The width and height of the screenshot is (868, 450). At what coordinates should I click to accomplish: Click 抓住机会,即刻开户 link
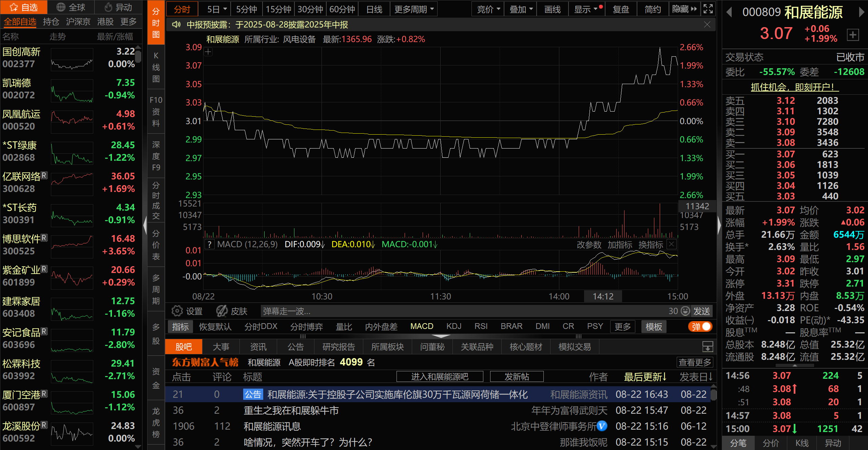[794, 87]
